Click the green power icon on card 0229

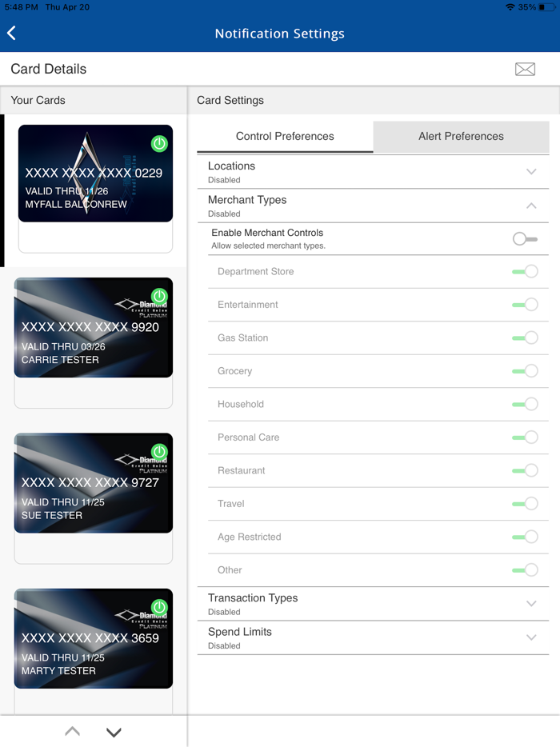point(159,144)
